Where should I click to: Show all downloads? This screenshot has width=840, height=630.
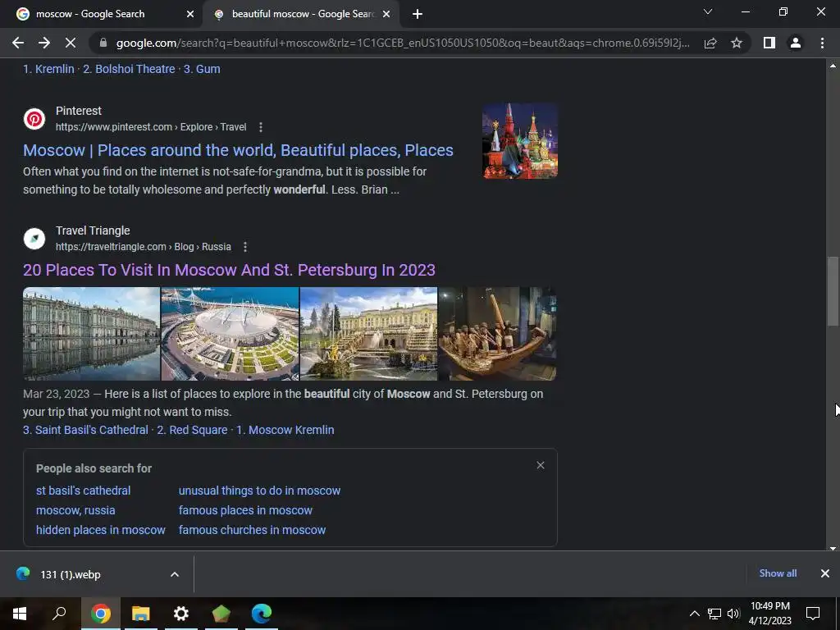(778, 573)
